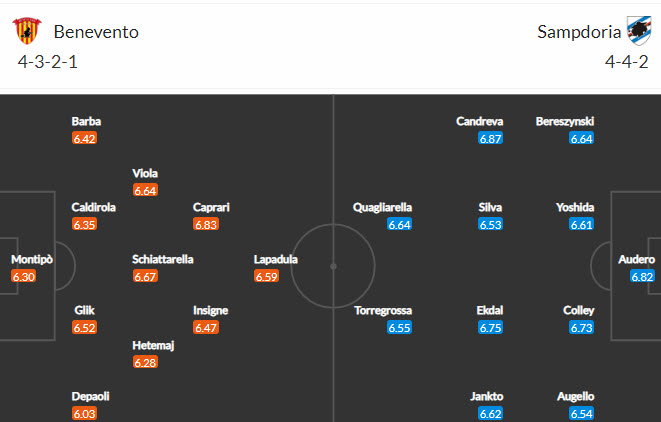Click Audero's 6.82 rating badge

point(642,277)
